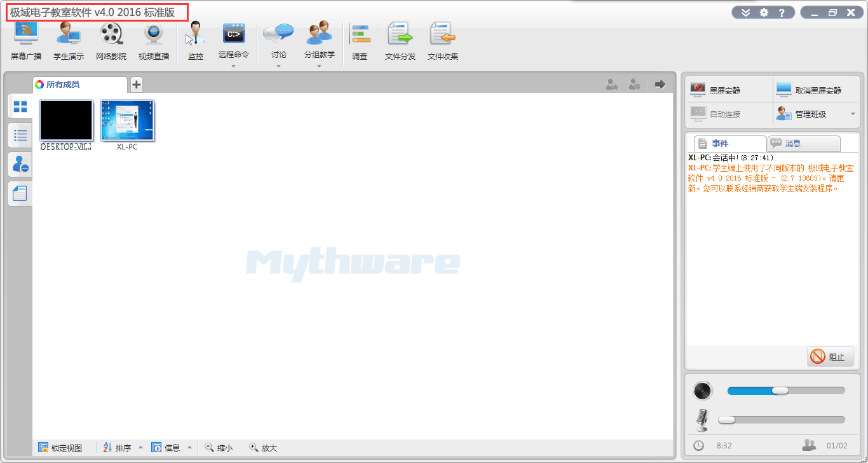
Task: Click 管理班级 manage class button
Action: 810,114
